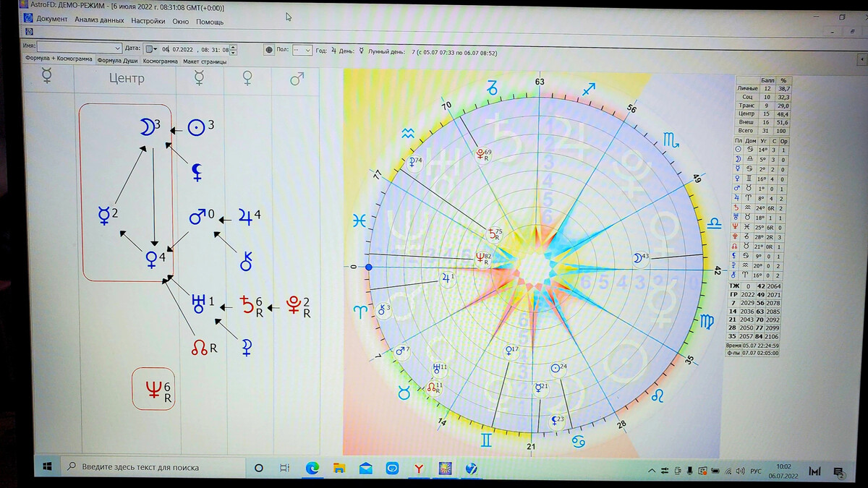Click the ТЖ row in age table
This screenshot has width=868, height=488.
point(754,287)
